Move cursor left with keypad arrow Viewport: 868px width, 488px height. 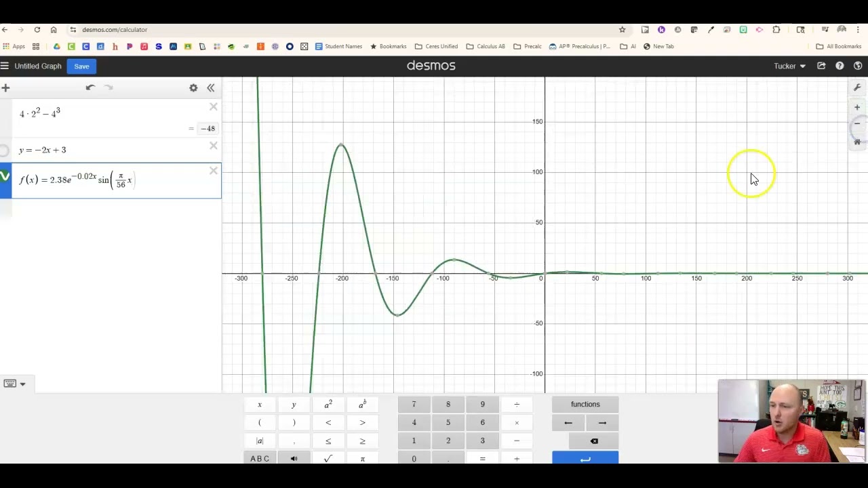(568, 422)
